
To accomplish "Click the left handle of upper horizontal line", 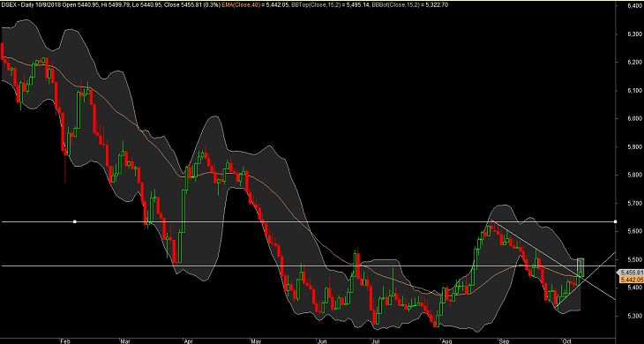I will click(x=75, y=221).
